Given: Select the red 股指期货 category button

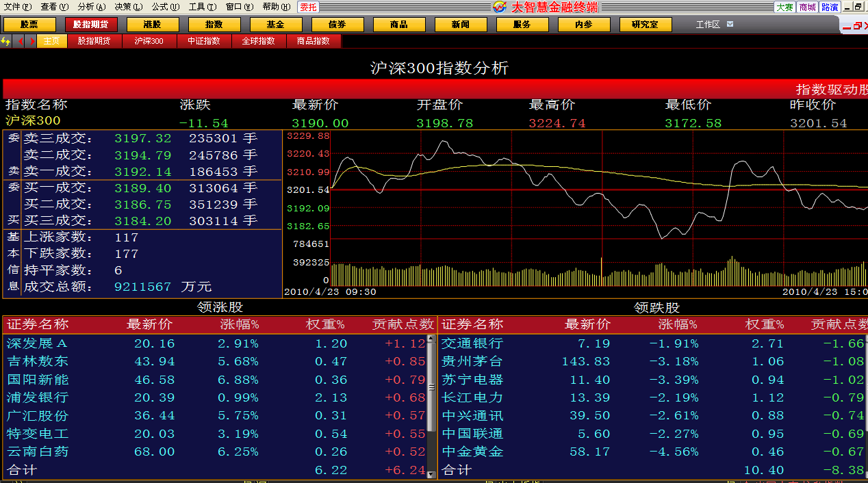Looking at the screenshot, I should 92,25.
